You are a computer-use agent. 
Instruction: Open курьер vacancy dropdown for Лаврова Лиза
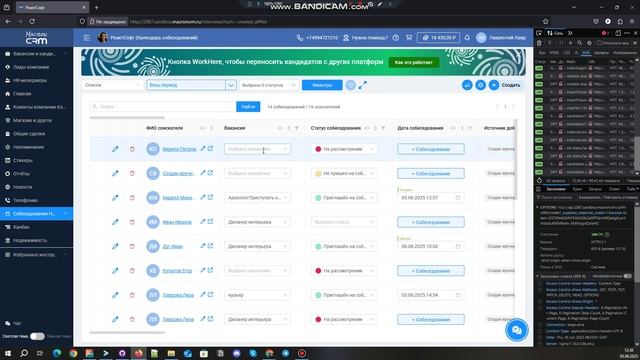[x=257, y=295]
